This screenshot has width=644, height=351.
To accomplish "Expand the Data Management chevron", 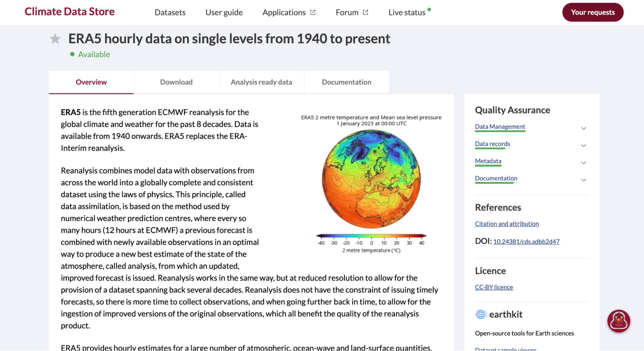I will (583, 128).
